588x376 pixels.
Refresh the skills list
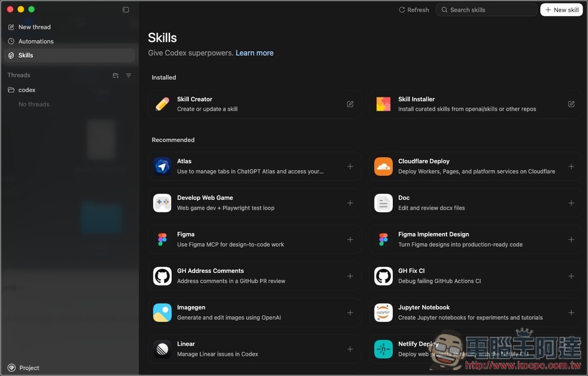click(x=414, y=10)
